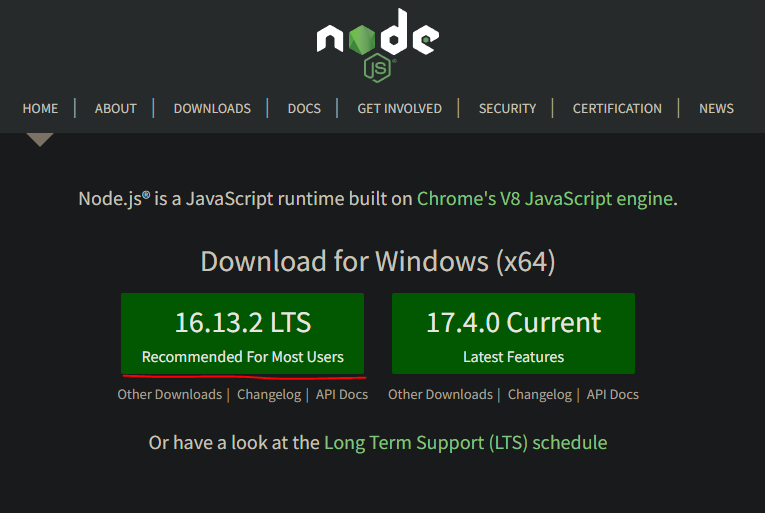Navigate to DOCS in the navbar
The image size is (765, 513).
pos(304,108)
